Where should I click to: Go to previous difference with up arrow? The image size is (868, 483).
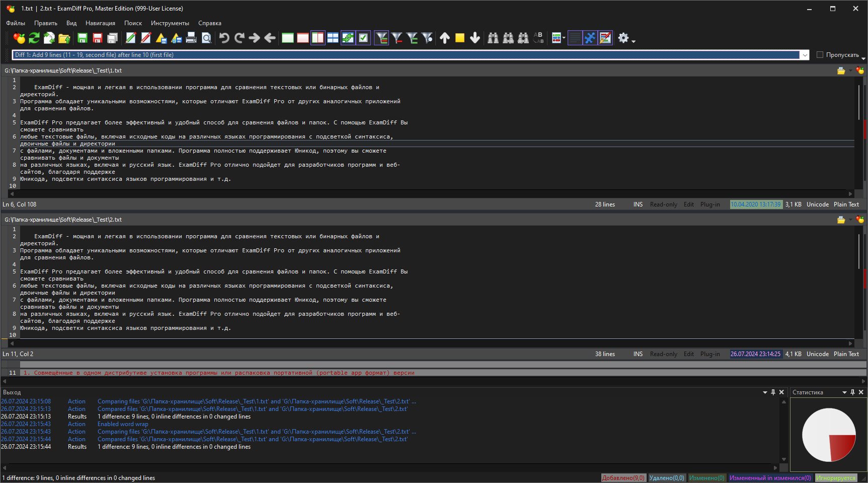click(445, 38)
